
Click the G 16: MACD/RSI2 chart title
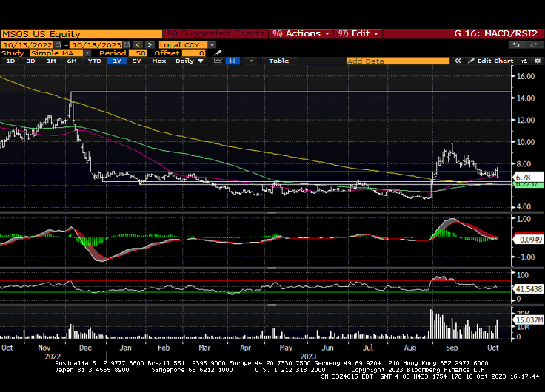[495, 34]
